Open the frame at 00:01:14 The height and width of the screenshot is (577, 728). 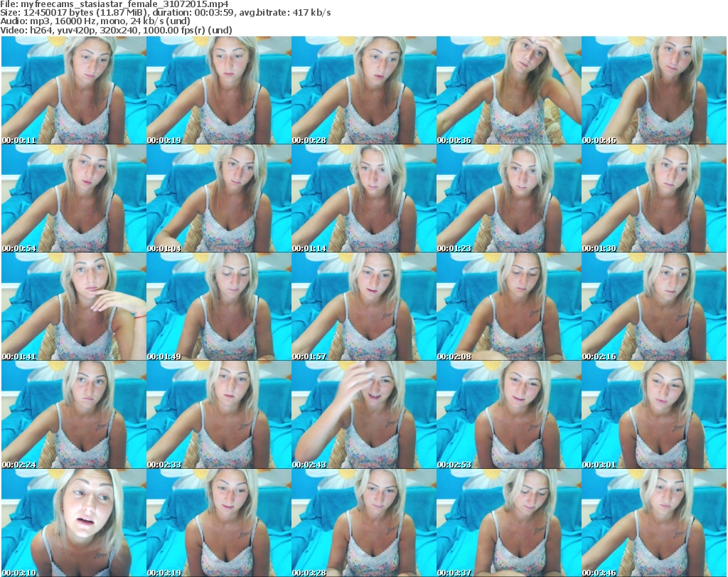point(364,198)
